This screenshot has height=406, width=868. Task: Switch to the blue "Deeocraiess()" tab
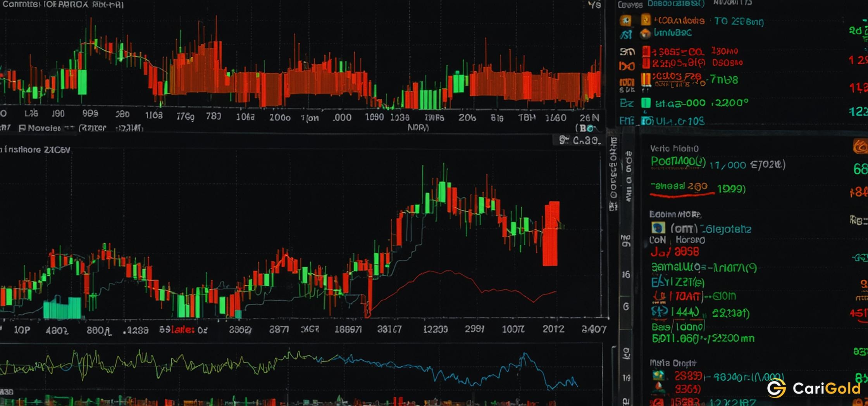point(676,3)
